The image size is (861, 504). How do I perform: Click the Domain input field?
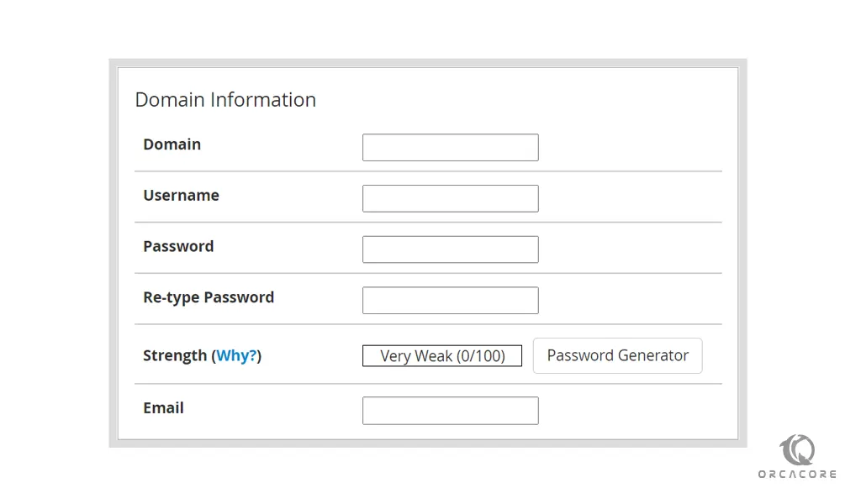[x=450, y=148]
